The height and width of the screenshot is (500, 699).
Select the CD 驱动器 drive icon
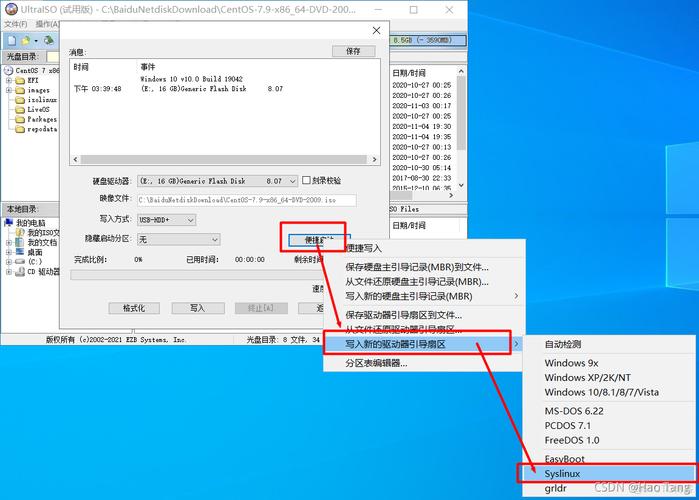point(20,271)
